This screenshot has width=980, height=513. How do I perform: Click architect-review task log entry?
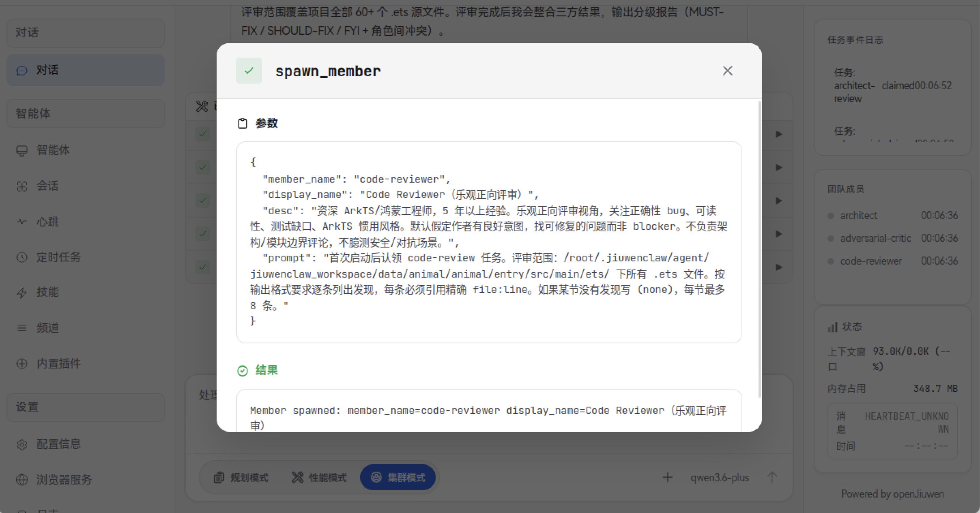(x=892, y=86)
